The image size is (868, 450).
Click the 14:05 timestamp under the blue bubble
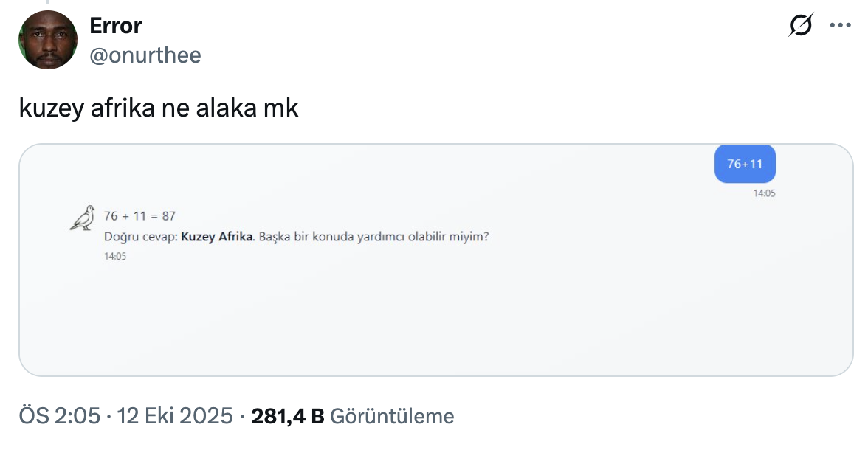764,193
